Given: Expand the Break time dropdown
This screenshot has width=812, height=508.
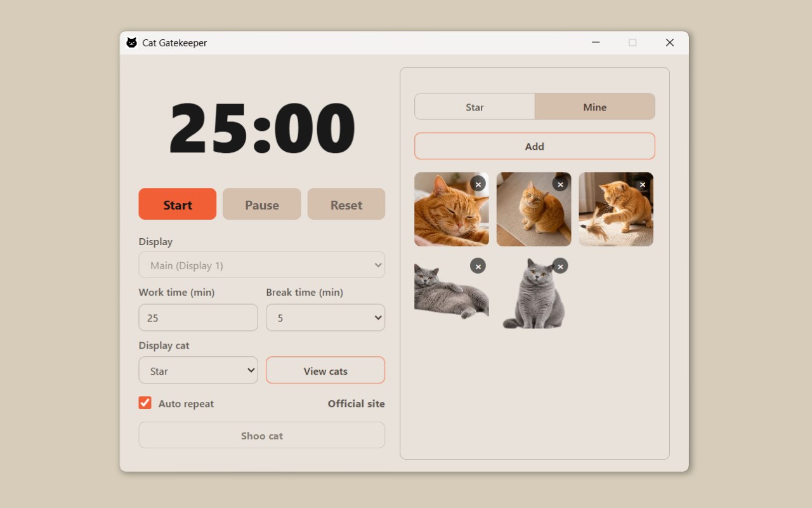Looking at the screenshot, I should (x=325, y=317).
